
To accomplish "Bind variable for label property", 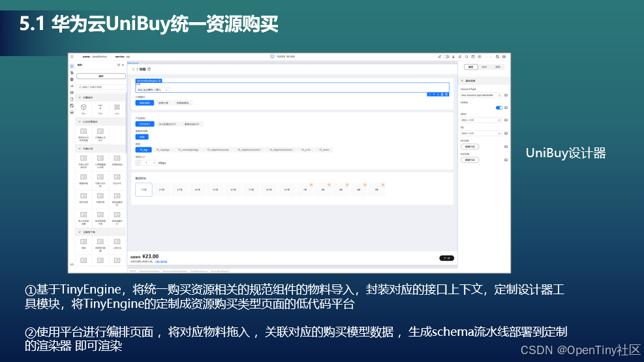I will tap(506, 120).
